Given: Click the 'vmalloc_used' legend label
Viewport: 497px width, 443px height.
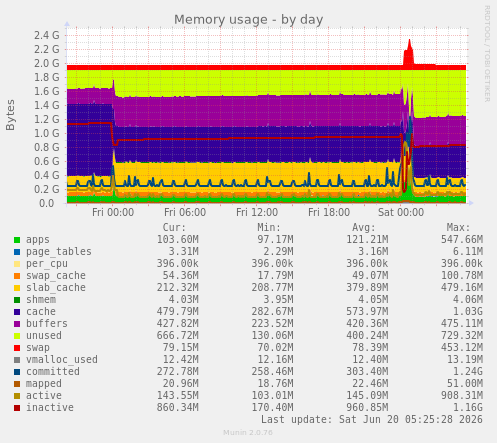Looking at the screenshot, I should [62, 360].
